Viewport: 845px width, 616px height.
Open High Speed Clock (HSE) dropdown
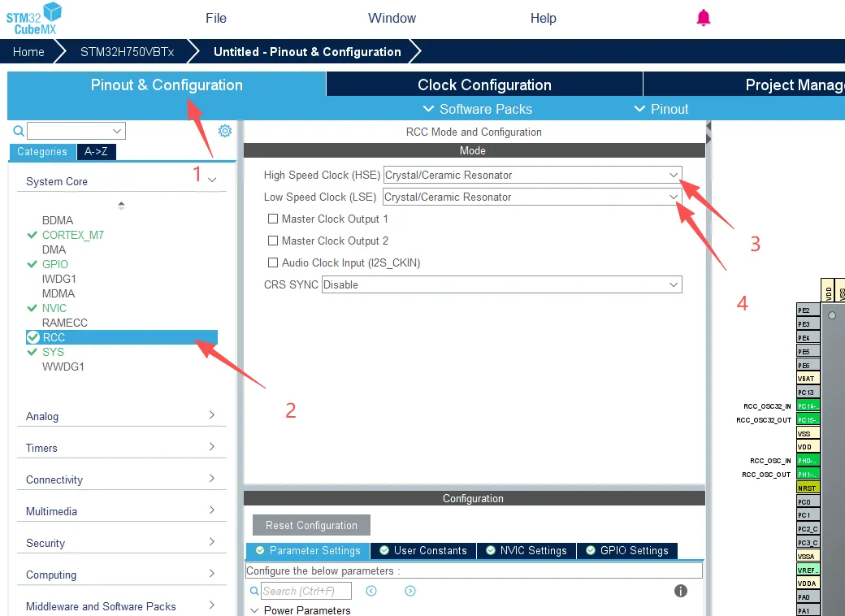[x=532, y=175]
